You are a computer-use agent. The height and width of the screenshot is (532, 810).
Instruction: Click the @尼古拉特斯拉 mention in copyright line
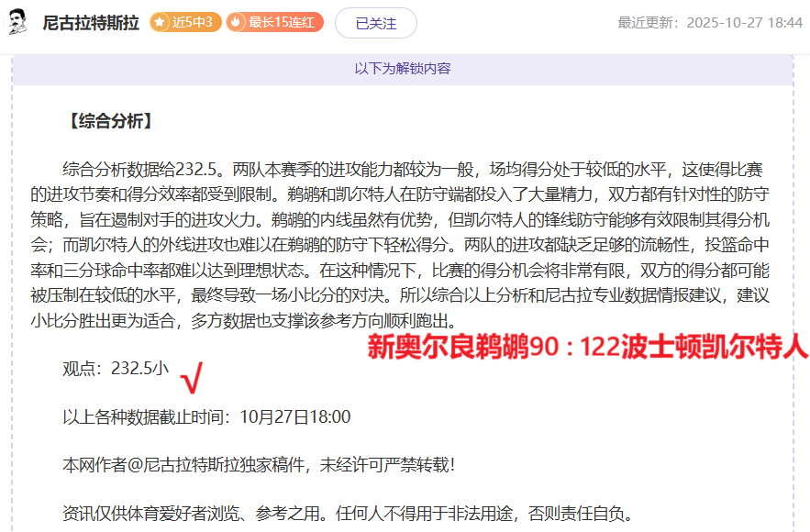(191, 465)
